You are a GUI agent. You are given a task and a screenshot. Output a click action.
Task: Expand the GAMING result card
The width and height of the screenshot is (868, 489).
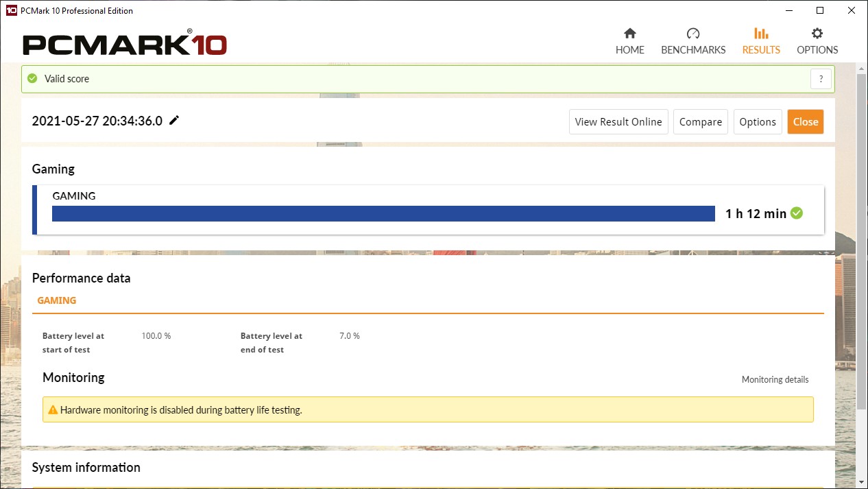click(x=74, y=196)
